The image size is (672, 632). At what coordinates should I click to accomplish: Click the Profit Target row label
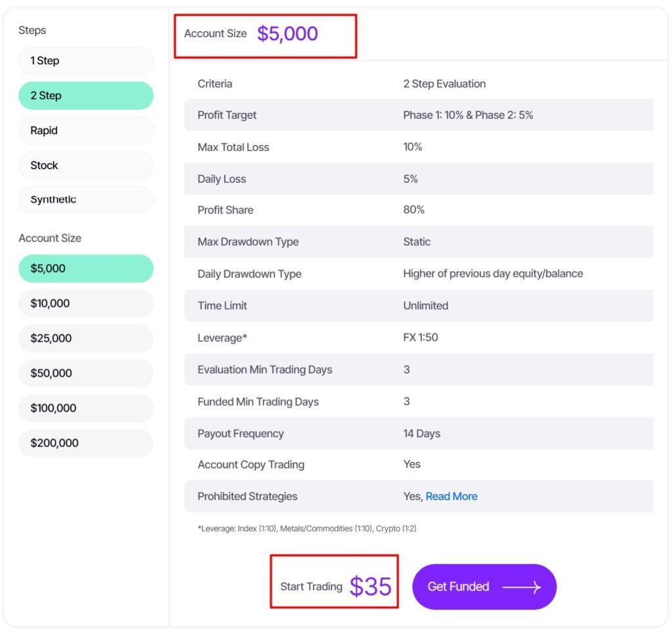click(x=226, y=115)
